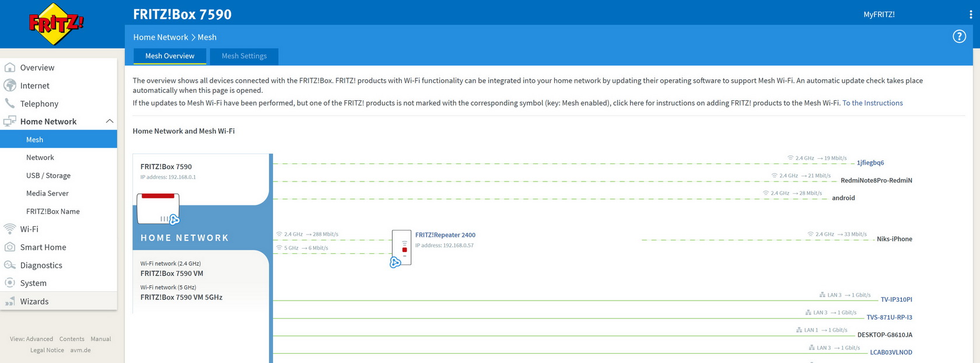Click the FRITZ! logo
980x363 pixels.
pos(57,24)
